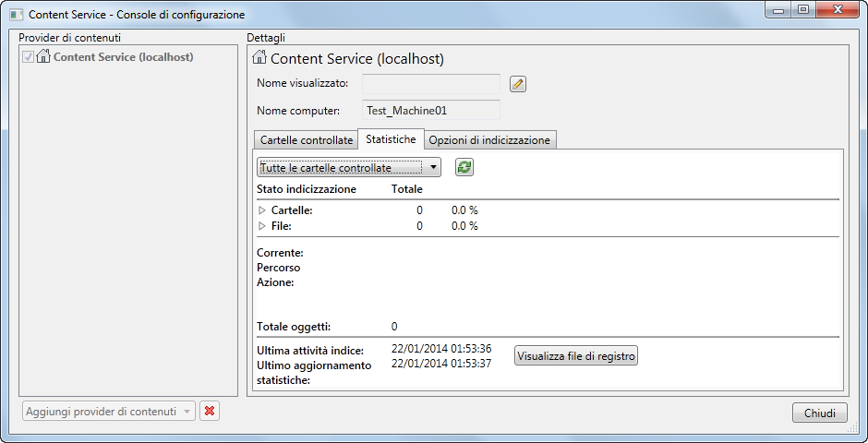Image resolution: width=868 pixels, height=443 pixels.
Task: Toggle the Content Service (localhost) checkbox
Action: pyautogui.click(x=29, y=56)
